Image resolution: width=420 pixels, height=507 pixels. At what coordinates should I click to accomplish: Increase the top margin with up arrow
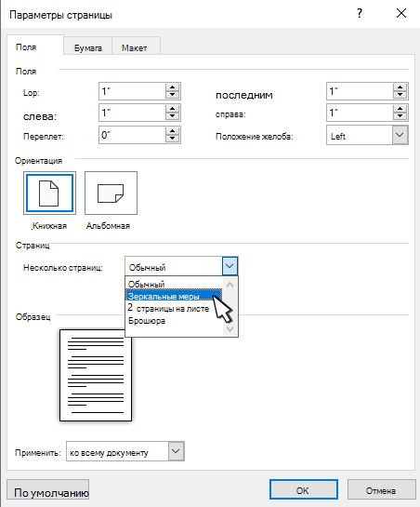coord(172,87)
